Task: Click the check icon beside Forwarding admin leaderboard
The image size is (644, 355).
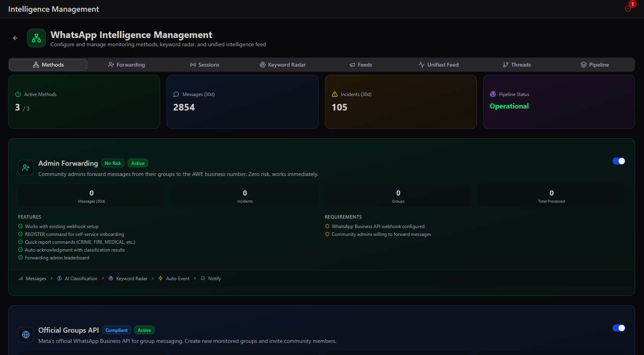Action: (x=20, y=257)
